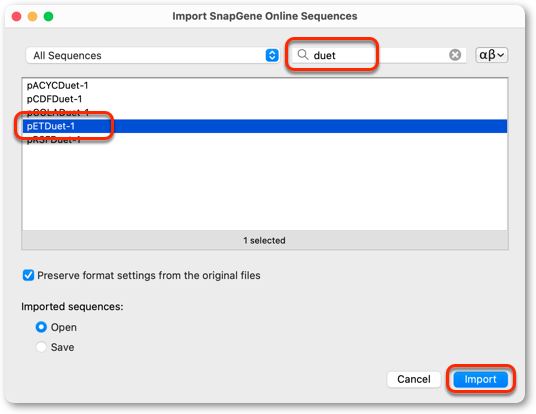Click the Cancel button
The height and width of the screenshot is (414, 536).
pos(414,379)
